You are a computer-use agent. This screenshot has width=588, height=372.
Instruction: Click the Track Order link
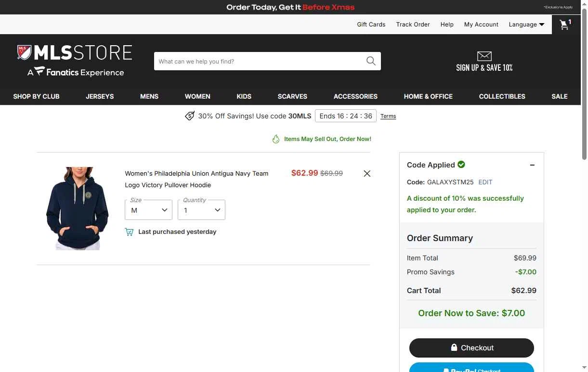pyautogui.click(x=413, y=25)
